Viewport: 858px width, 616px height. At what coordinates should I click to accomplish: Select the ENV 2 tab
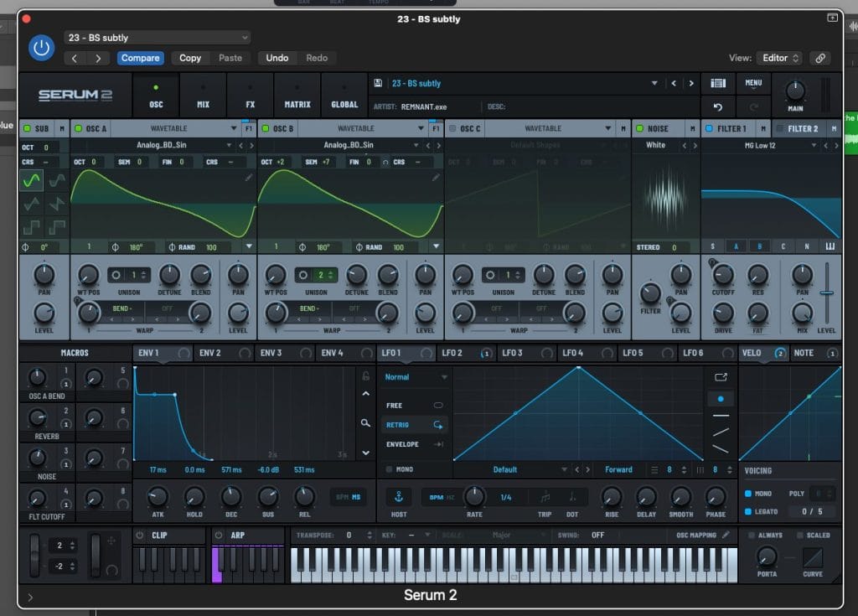tap(224, 353)
